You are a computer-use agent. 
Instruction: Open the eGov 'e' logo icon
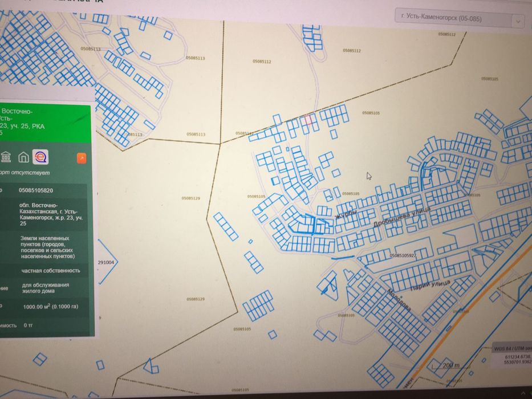40,157
